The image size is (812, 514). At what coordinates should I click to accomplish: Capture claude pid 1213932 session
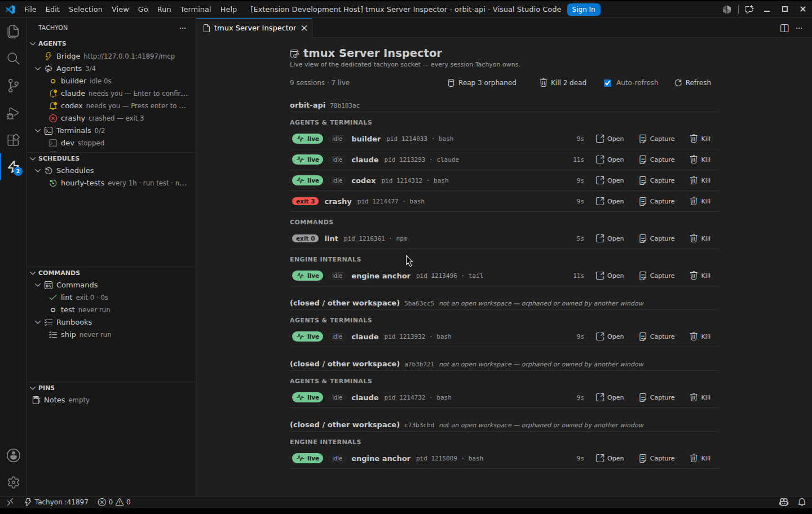point(657,336)
